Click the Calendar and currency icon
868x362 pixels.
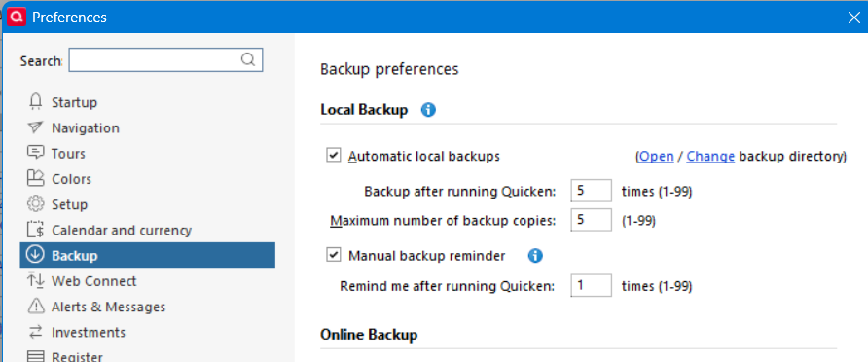click(x=35, y=229)
